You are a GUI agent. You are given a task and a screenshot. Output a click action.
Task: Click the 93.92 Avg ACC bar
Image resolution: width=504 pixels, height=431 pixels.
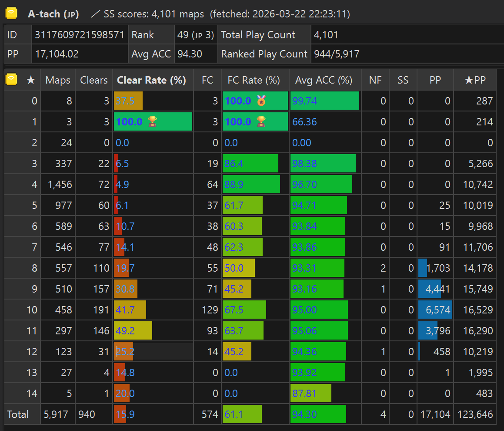(x=317, y=372)
